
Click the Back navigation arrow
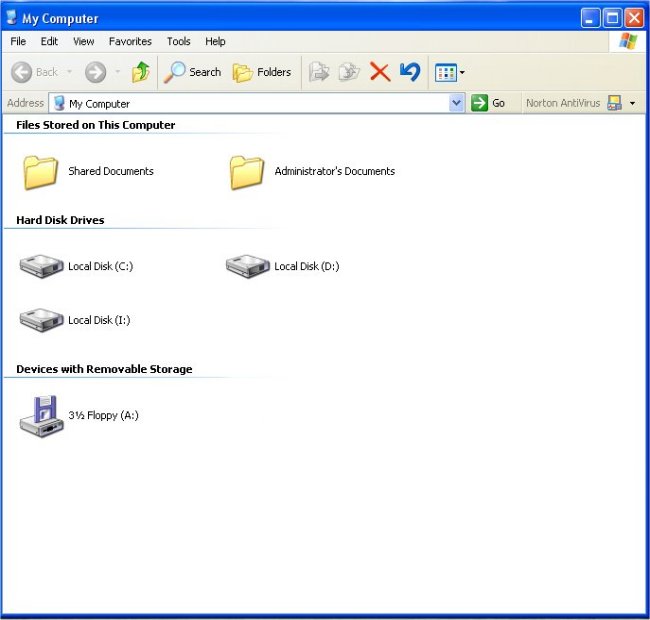coord(22,73)
